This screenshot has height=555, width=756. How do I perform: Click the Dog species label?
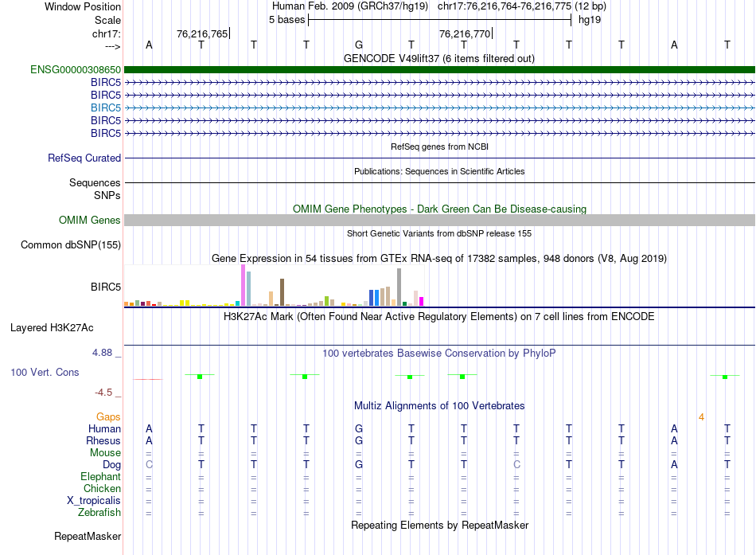(x=112, y=465)
